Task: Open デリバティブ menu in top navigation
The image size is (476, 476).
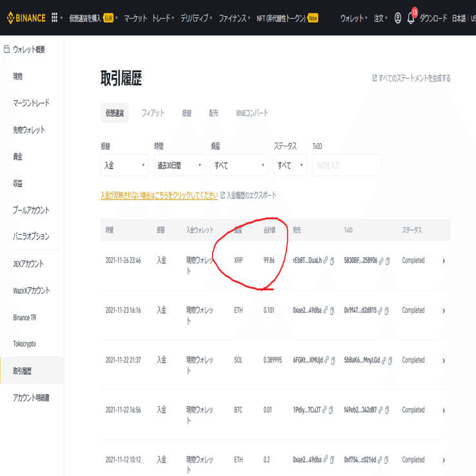Action: (196, 18)
